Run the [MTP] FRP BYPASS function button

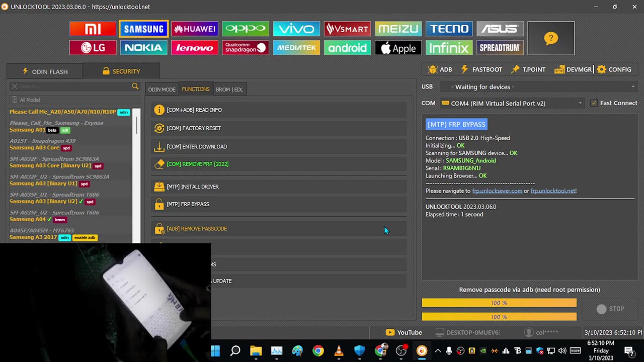[279, 204]
